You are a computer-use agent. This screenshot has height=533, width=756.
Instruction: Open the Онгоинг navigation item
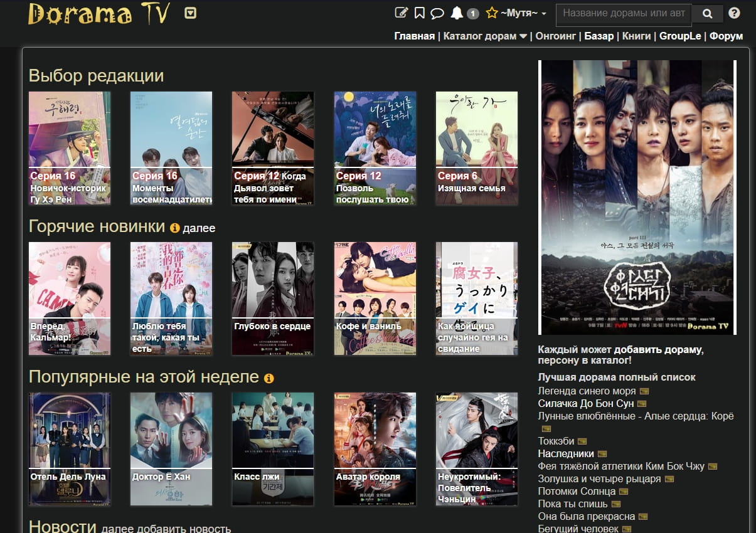pos(555,36)
